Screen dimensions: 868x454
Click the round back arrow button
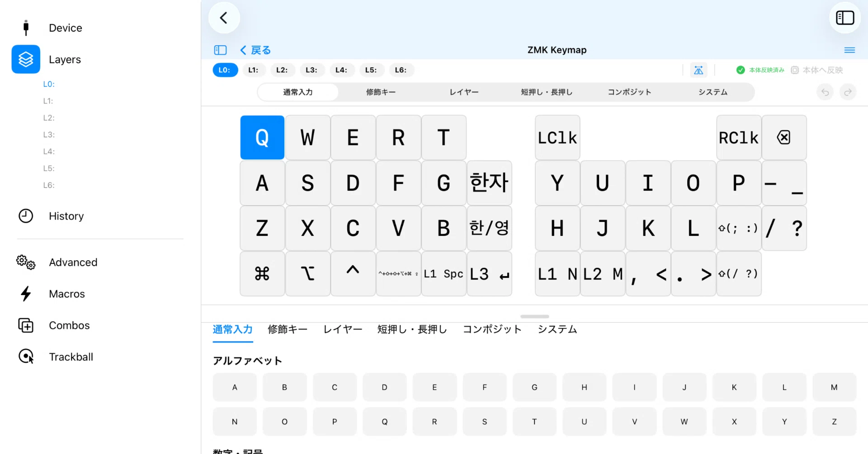pos(224,18)
